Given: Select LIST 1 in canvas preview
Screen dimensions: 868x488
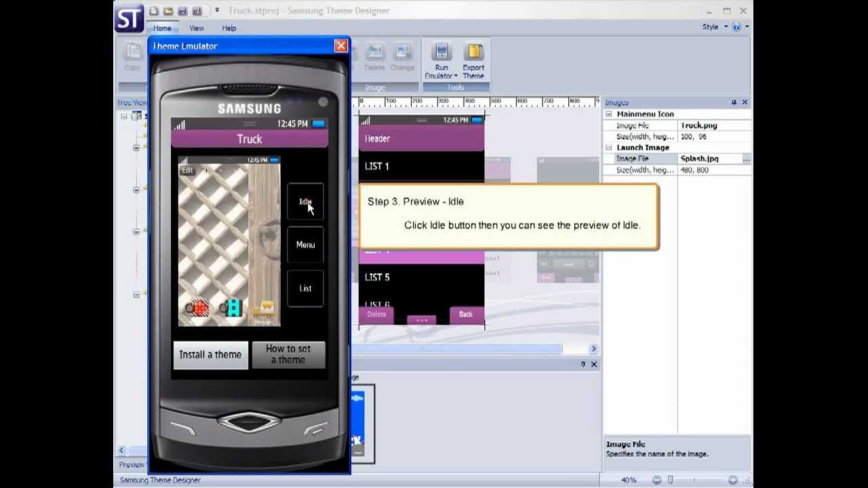Looking at the screenshot, I should click(422, 166).
